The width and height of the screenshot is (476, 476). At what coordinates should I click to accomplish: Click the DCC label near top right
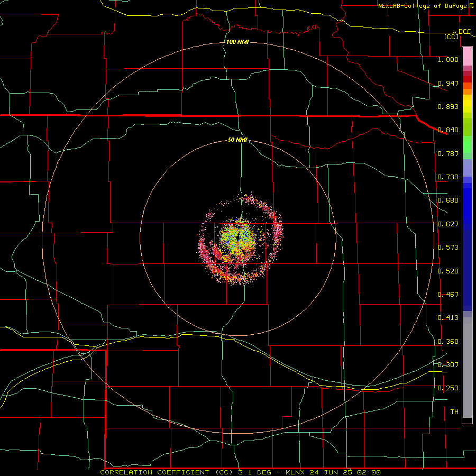pyautogui.click(x=464, y=31)
